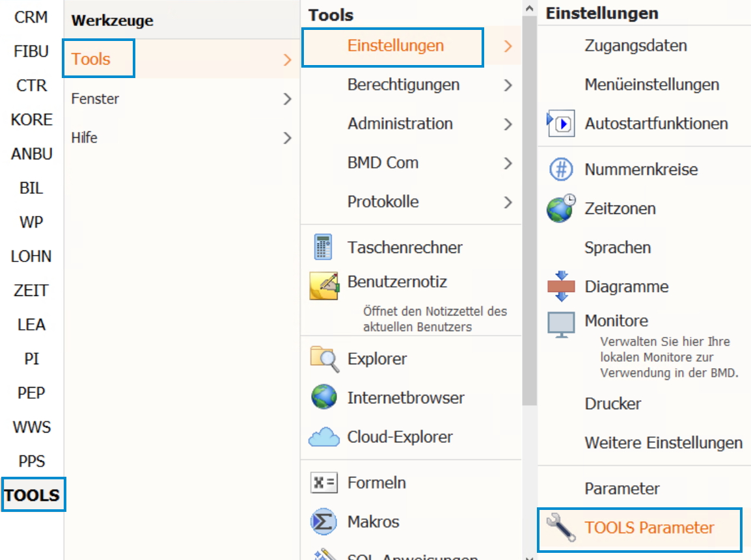
Task: Open the Taschenrechner calculator icon
Action: tap(323, 247)
